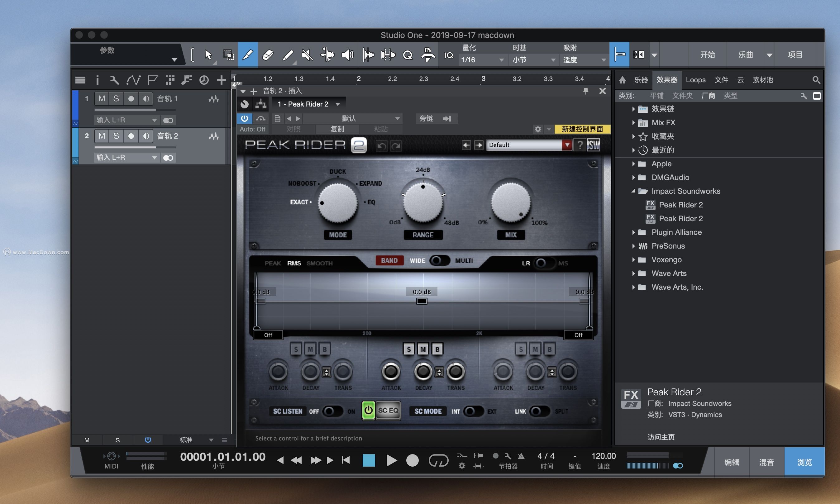
Task: Click the 复制 copy button
Action: pos(337,129)
